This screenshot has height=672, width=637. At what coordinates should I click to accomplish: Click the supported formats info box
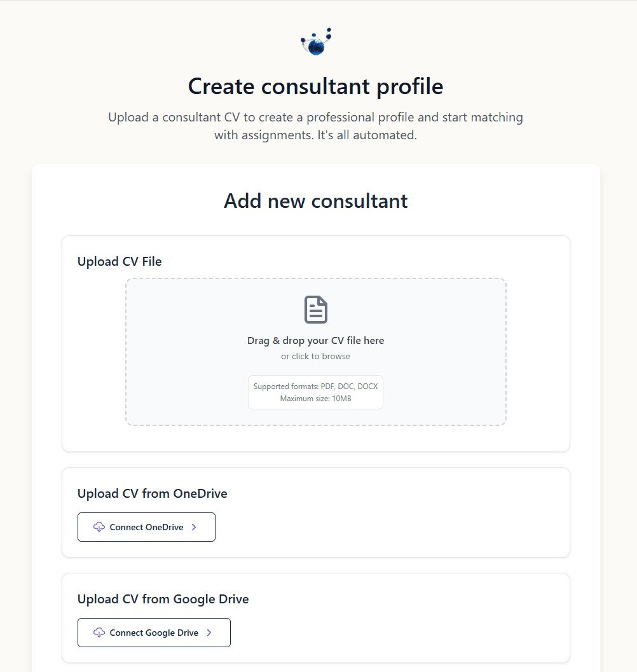[x=315, y=392]
